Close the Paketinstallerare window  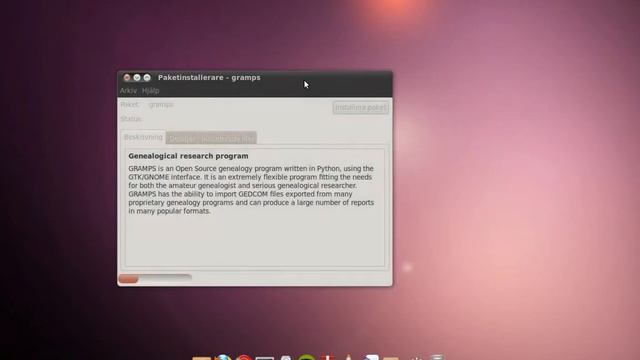(x=127, y=78)
